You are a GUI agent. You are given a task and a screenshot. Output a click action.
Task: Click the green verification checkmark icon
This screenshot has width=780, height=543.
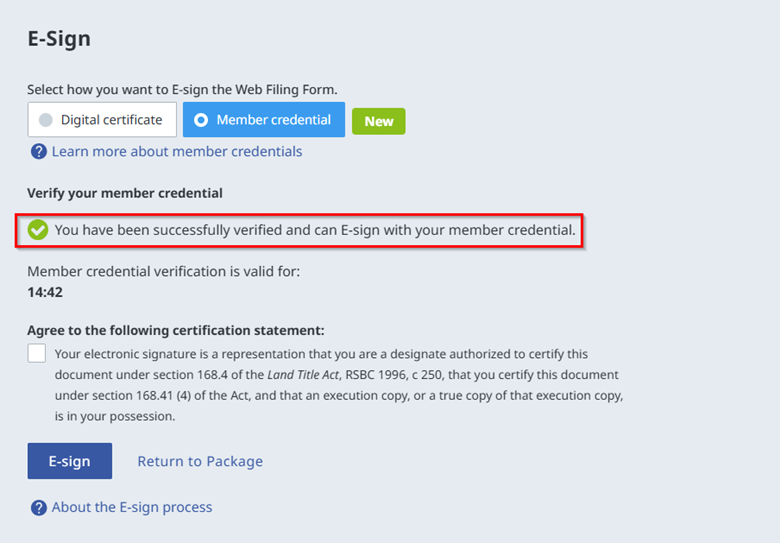click(x=38, y=230)
